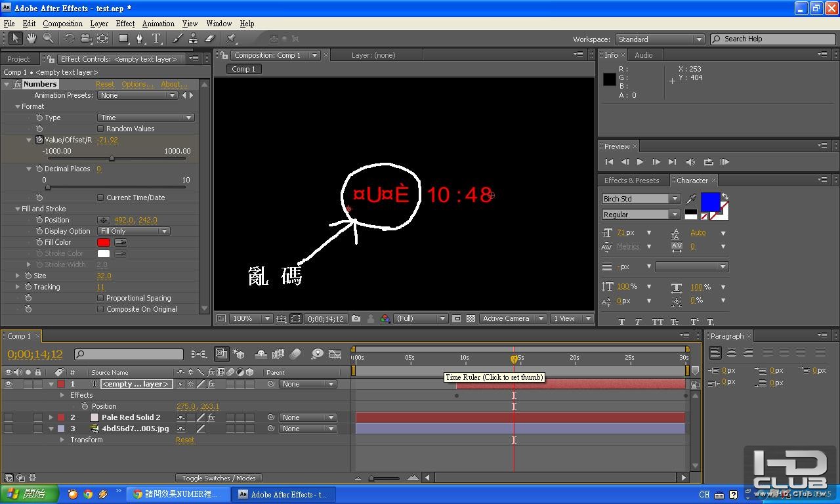Select the Horizontal Type tool
Viewport: 840px width, 504px height.
click(x=156, y=39)
